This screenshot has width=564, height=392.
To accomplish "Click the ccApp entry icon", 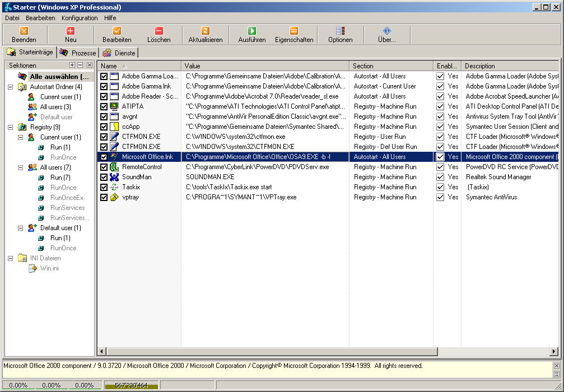I will (114, 127).
